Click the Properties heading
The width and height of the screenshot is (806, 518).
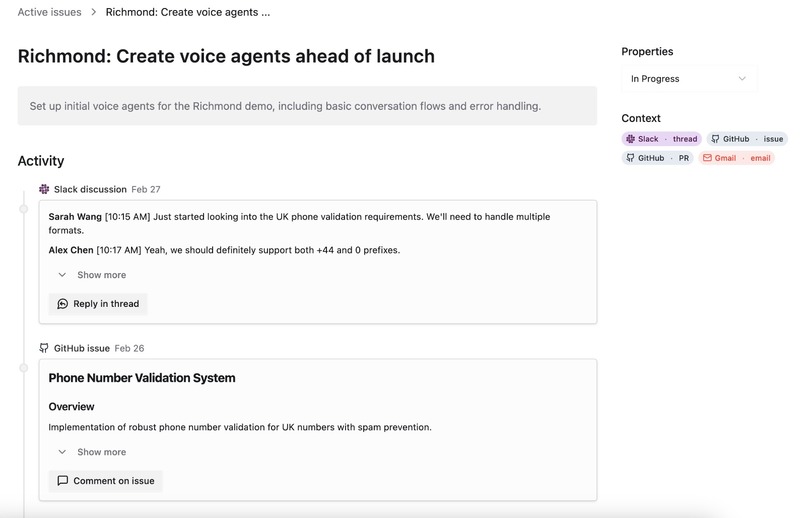coord(647,51)
